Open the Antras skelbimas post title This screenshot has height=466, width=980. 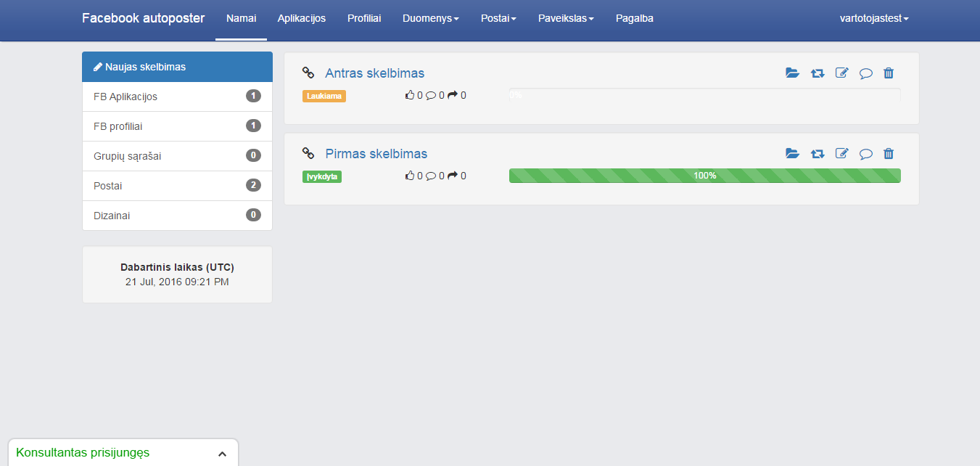(x=374, y=73)
